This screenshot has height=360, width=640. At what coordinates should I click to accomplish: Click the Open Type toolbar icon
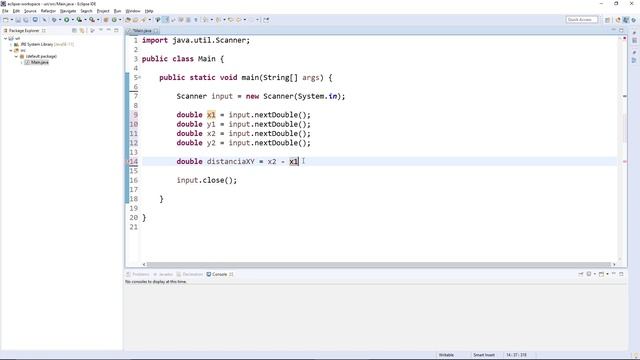click(x=128, y=20)
